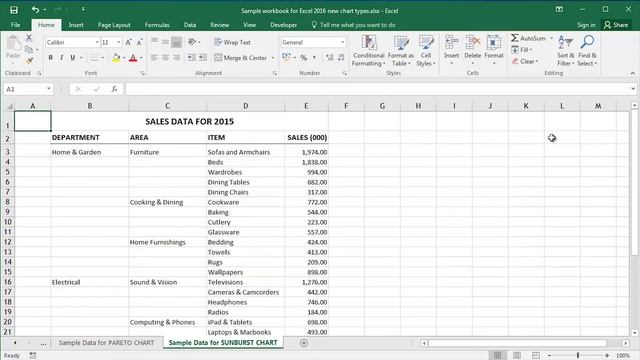
Task: Decrease decimal places
Action: [341, 58]
